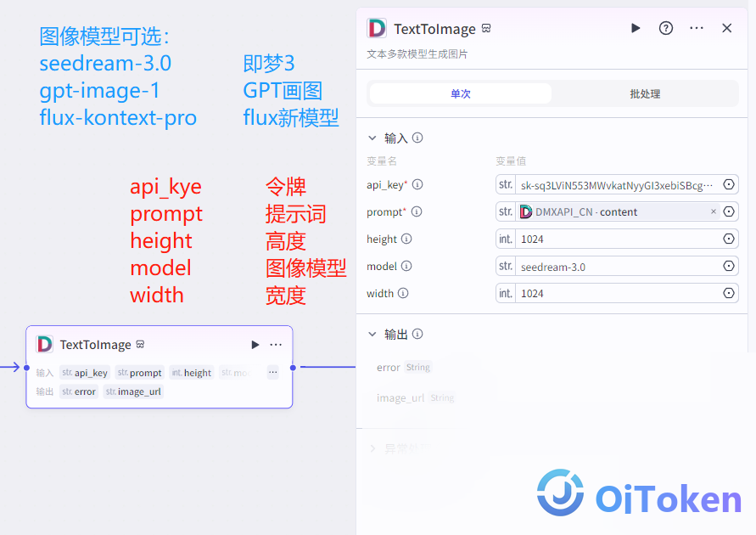This screenshot has width=756, height=535.
Task: Show info tooltip for 输入 section
Action: 417,138
